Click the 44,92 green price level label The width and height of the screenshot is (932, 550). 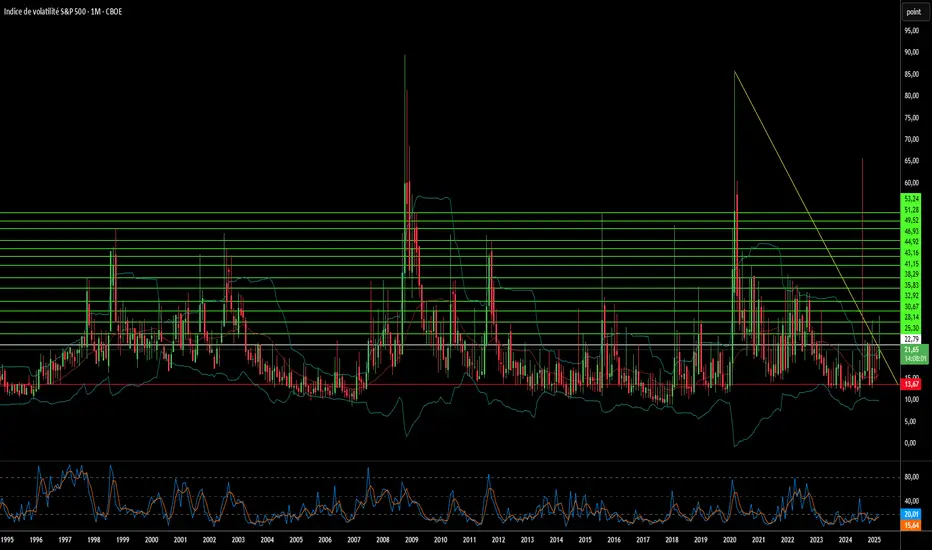[x=911, y=242]
